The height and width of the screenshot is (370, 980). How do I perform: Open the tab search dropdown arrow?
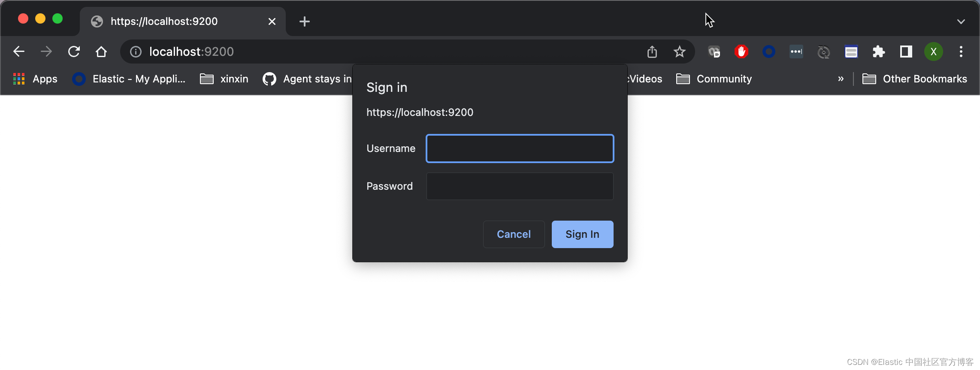tap(961, 21)
